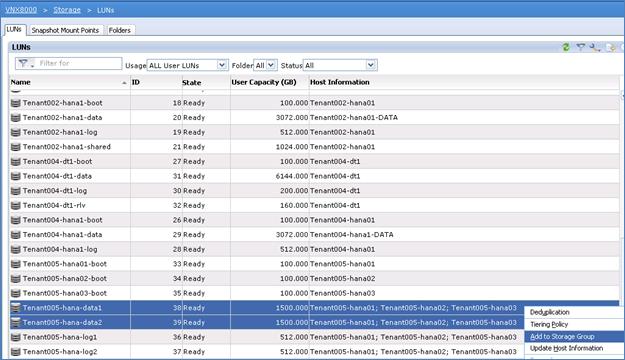Click Tenant004-dt1-rlv row name
625x360 pixels.
[x=54, y=205]
